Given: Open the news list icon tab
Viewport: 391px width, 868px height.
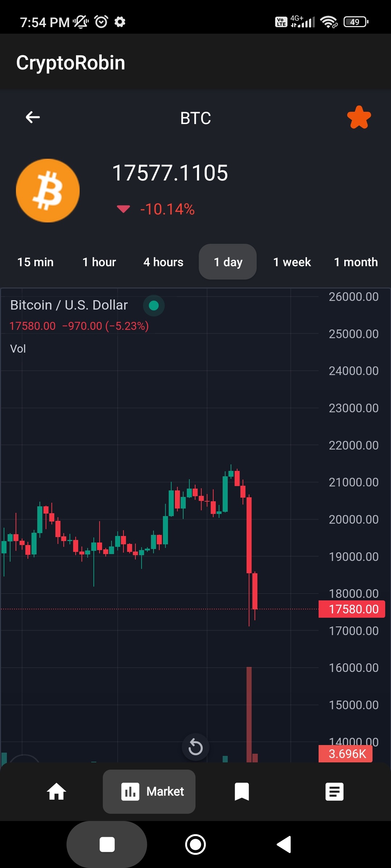Looking at the screenshot, I should [334, 792].
